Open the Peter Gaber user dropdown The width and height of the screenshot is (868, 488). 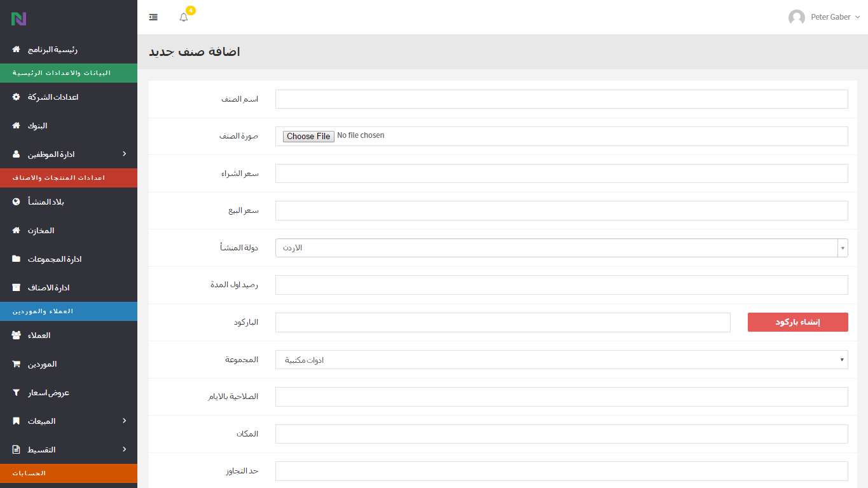tap(824, 17)
